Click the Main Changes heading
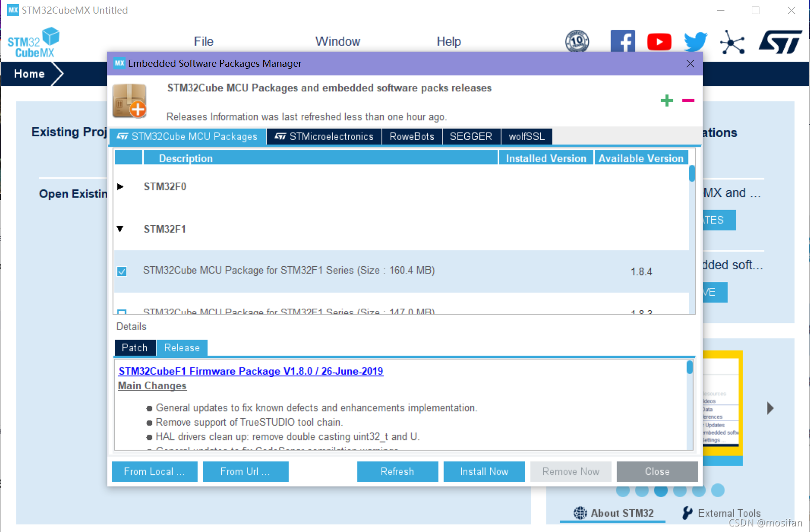 [152, 386]
